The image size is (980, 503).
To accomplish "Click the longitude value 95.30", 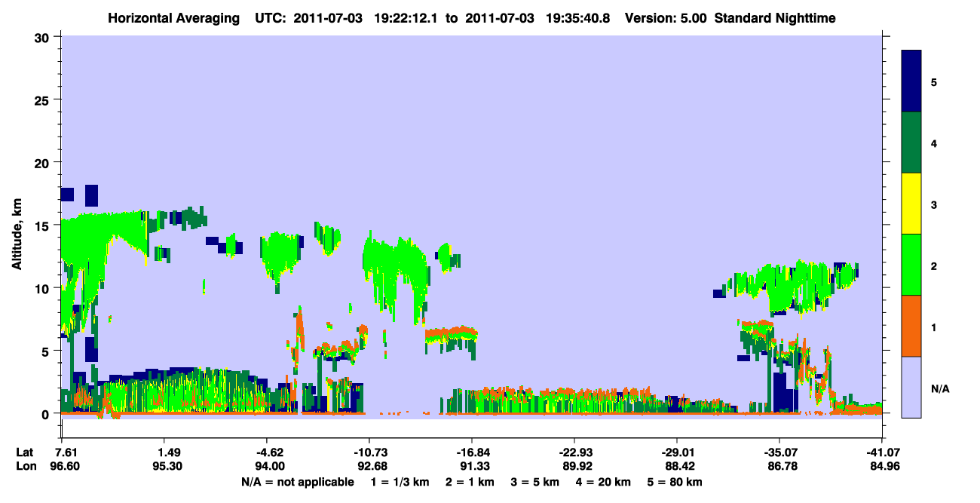I will coord(167,466).
